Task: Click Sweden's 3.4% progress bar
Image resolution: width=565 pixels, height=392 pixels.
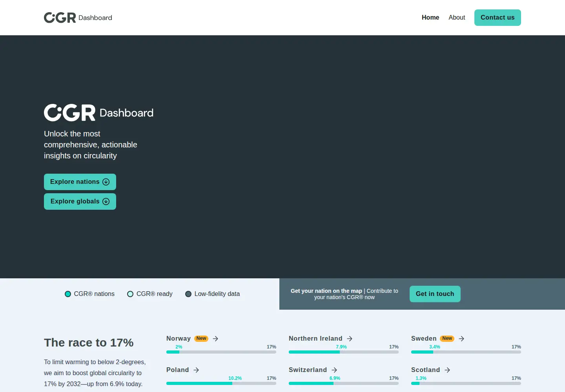Action: pyautogui.click(x=466, y=352)
